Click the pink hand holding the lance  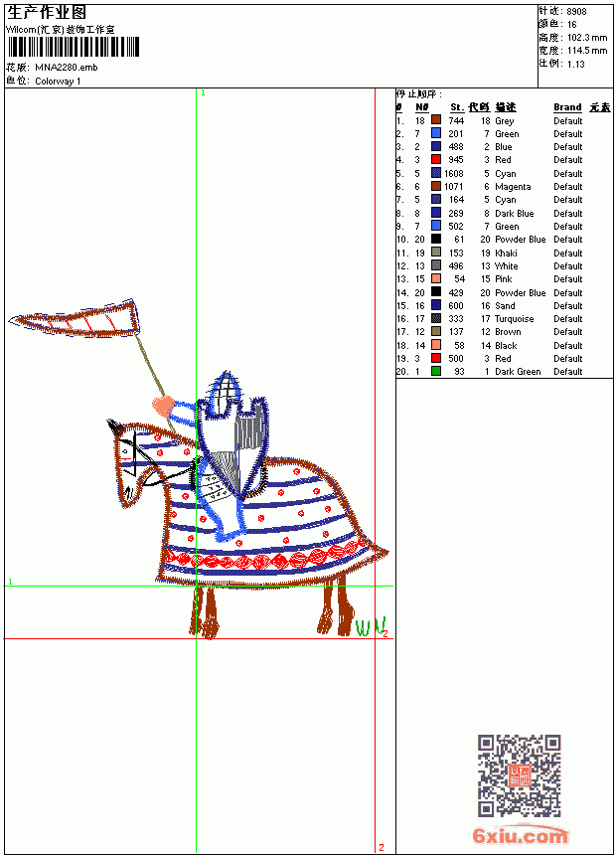[163, 407]
